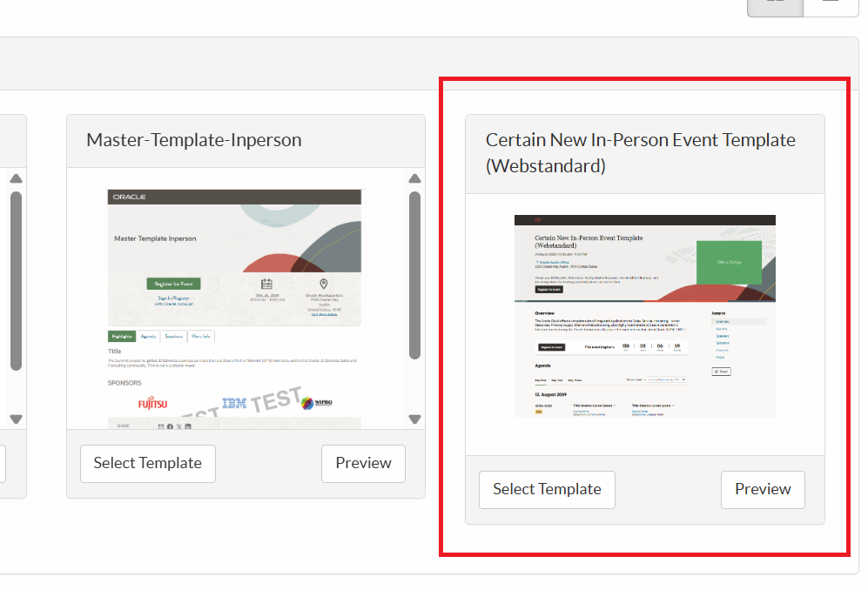Click the scrollbar thumb of the leftmost cut-off card

click(x=16, y=280)
